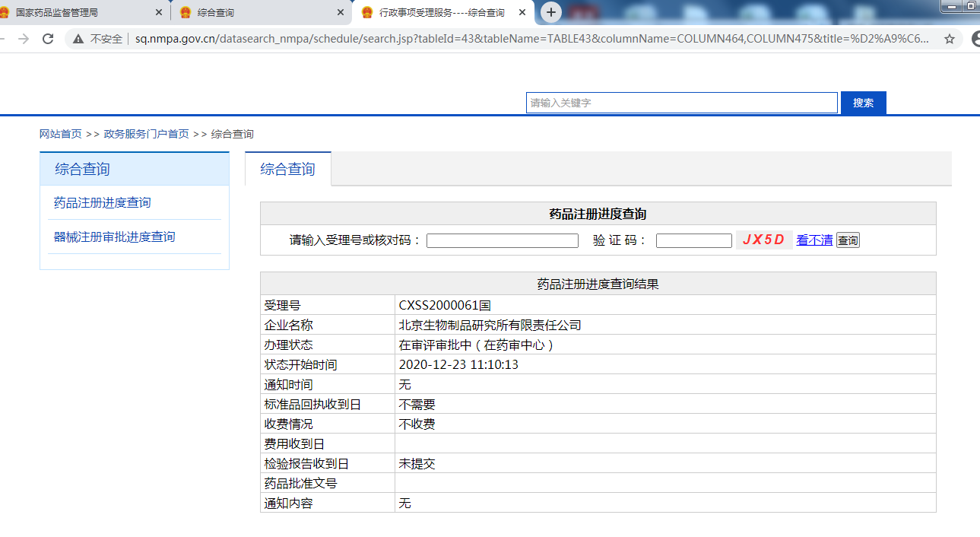The image size is (980, 537).
Task: Focus the 请输入关键字 search field
Action: 682,103
